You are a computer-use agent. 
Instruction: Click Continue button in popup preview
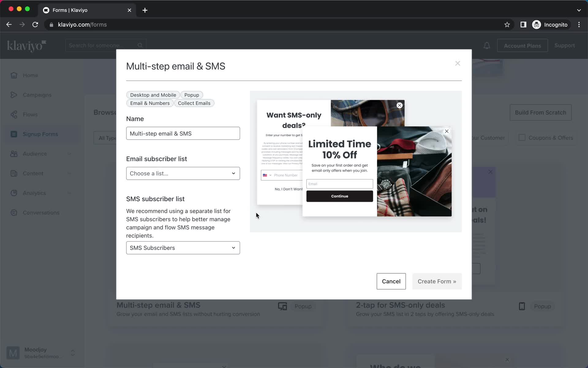coord(340,196)
